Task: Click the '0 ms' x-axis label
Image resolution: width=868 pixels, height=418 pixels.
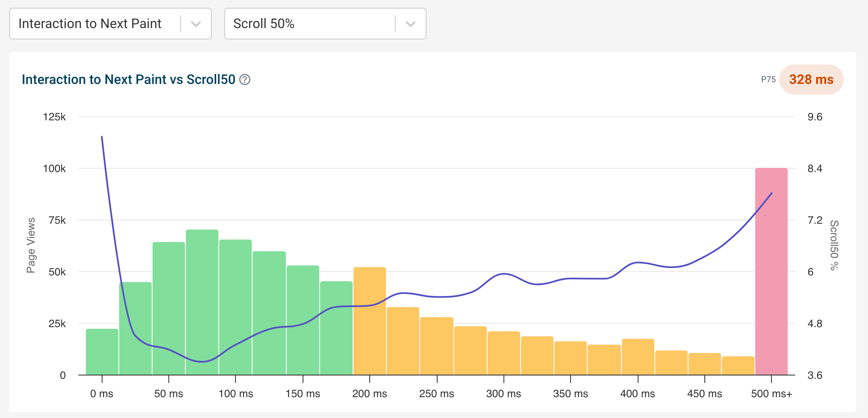Action: pos(102,393)
